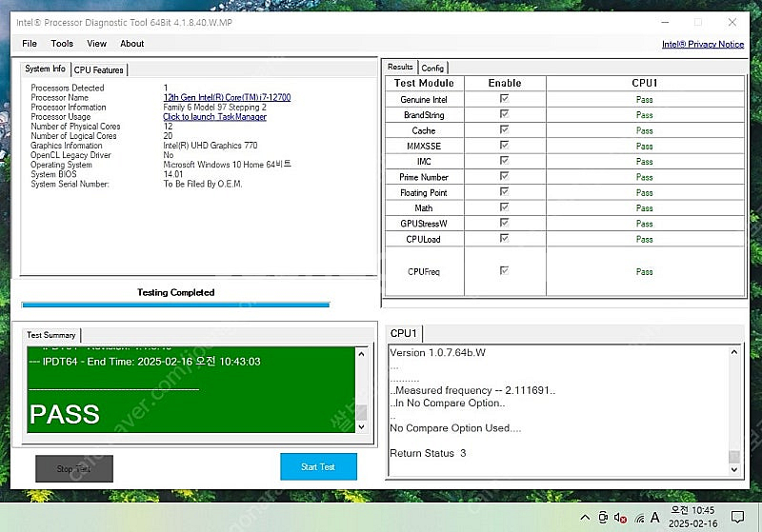Open the Intel Privacy Notice link

pos(703,44)
